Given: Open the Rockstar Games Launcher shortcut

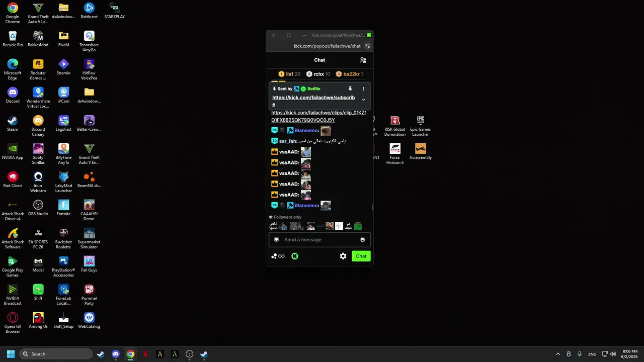Looking at the screenshot, I should [38, 70].
